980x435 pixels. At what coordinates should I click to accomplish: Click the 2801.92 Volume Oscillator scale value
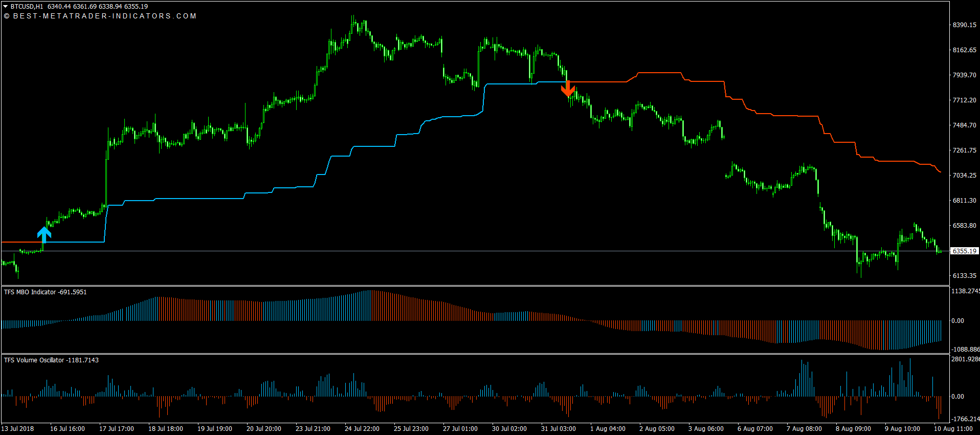[965, 359]
